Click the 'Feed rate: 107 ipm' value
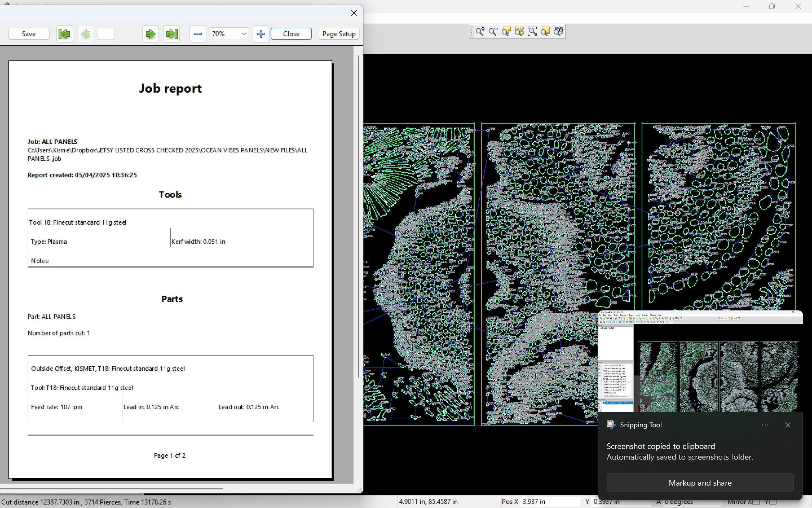 57,407
